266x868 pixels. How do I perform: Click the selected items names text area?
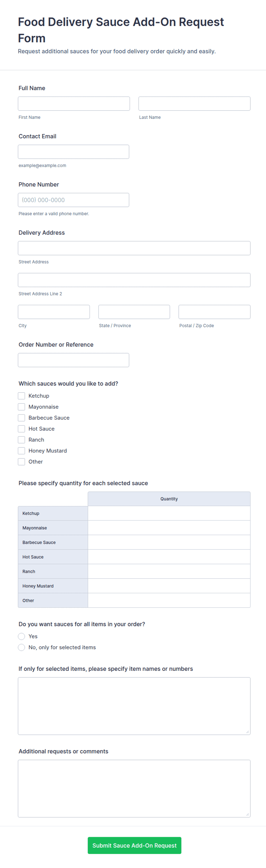[x=134, y=706]
